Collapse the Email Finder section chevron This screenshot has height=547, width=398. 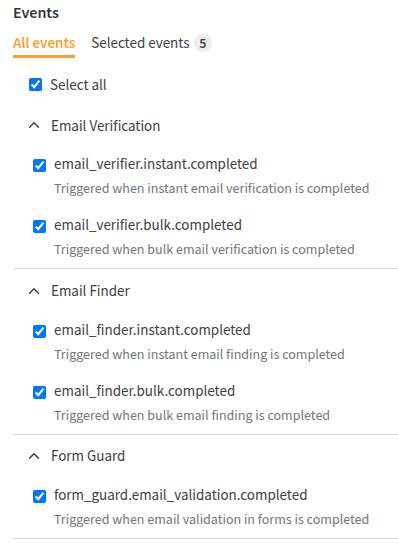click(34, 291)
